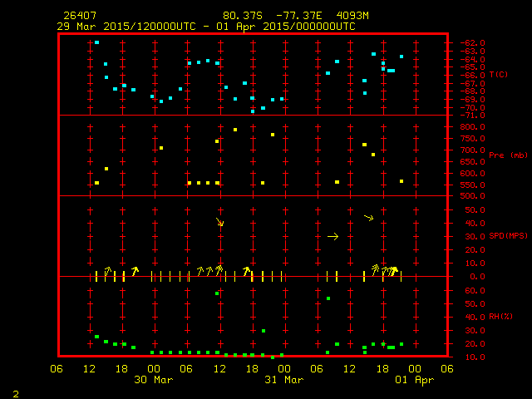
Task: Select the yellow pressure point near 700 mb
Action: click(161, 148)
